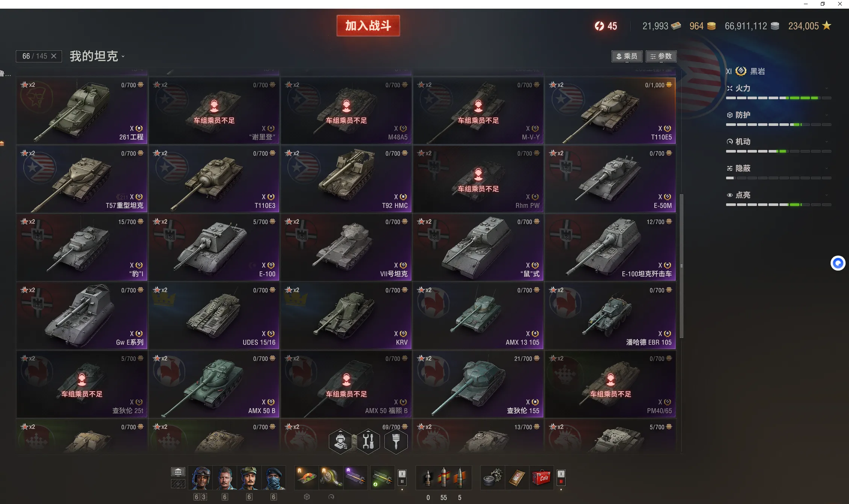Select the red Cola consumable
The image size is (849, 504).
[541, 478]
